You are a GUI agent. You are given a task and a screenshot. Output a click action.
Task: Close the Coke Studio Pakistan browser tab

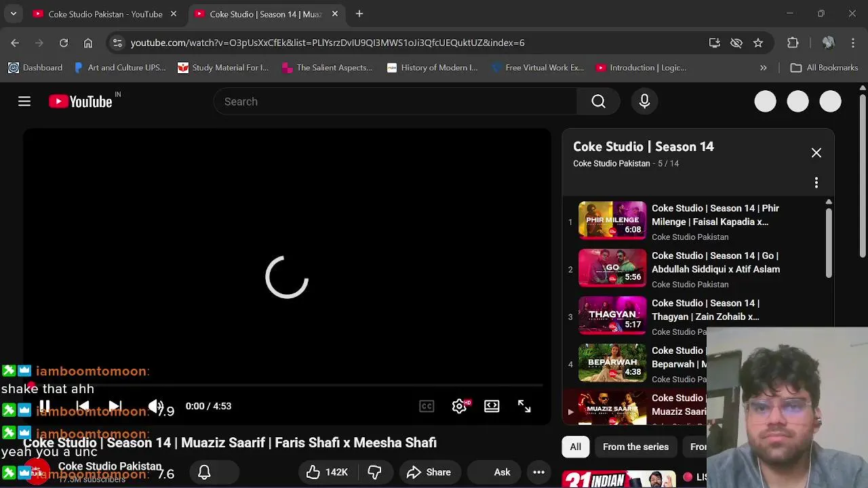(x=174, y=14)
